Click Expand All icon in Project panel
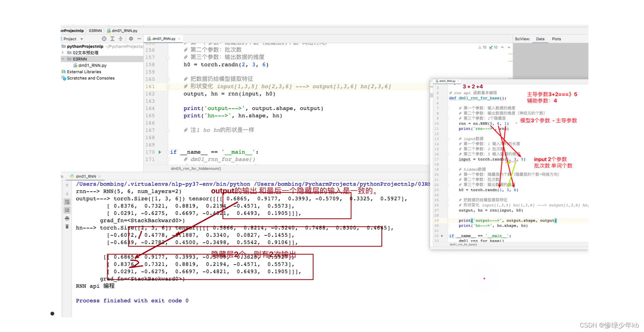The height and width of the screenshot is (332, 644). coord(112,39)
